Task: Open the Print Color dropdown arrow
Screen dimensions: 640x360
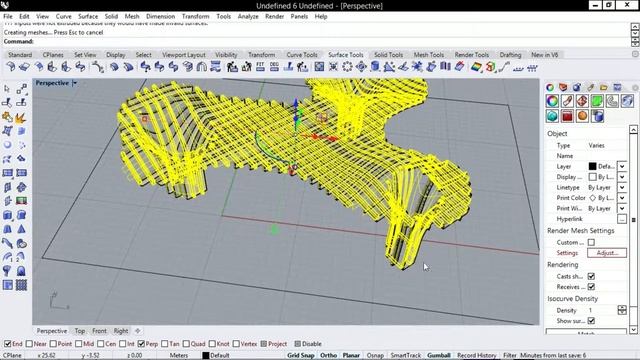Action: click(x=622, y=198)
